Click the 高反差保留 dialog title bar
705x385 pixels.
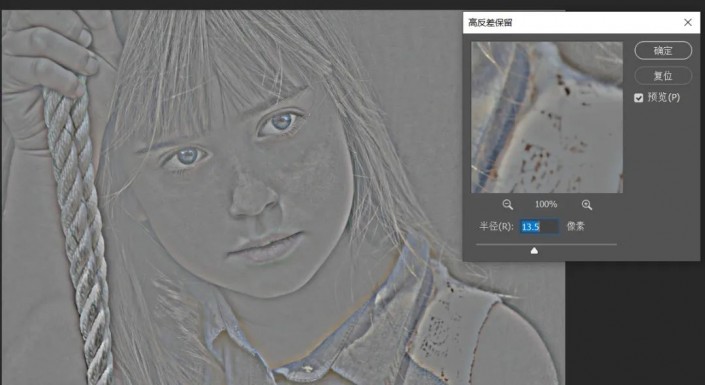tap(571, 22)
